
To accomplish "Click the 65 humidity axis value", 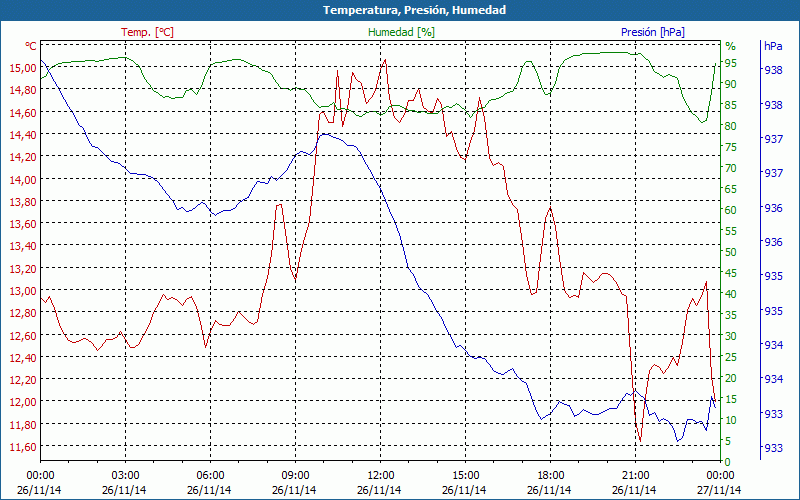I will tap(731, 189).
